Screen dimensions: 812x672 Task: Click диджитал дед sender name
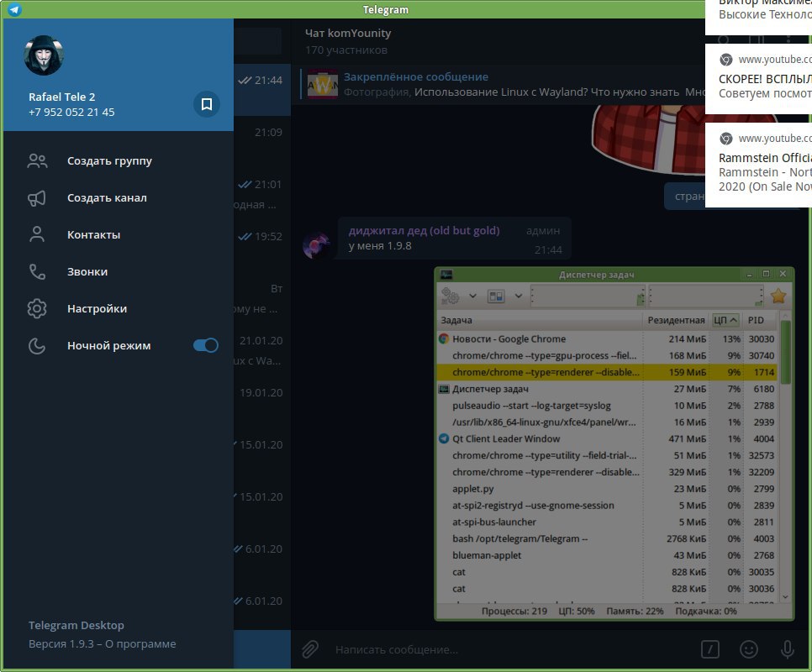click(424, 231)
